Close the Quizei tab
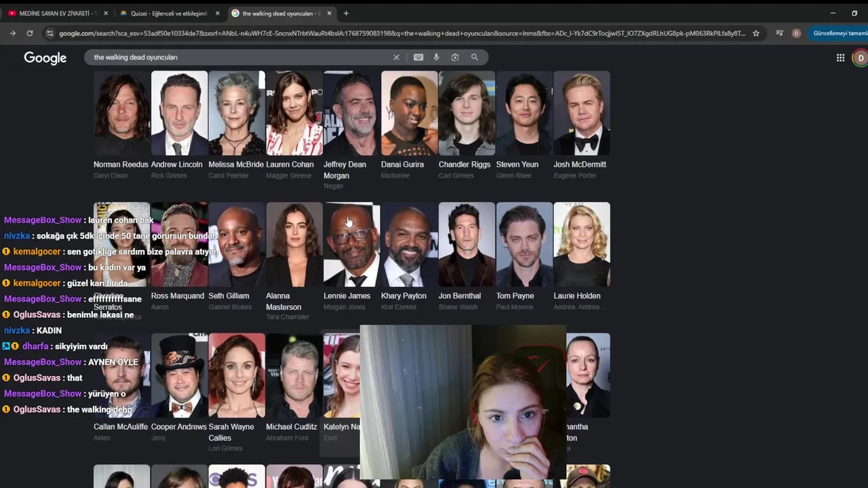Screen dimensions: 868x488 point(217,13)
